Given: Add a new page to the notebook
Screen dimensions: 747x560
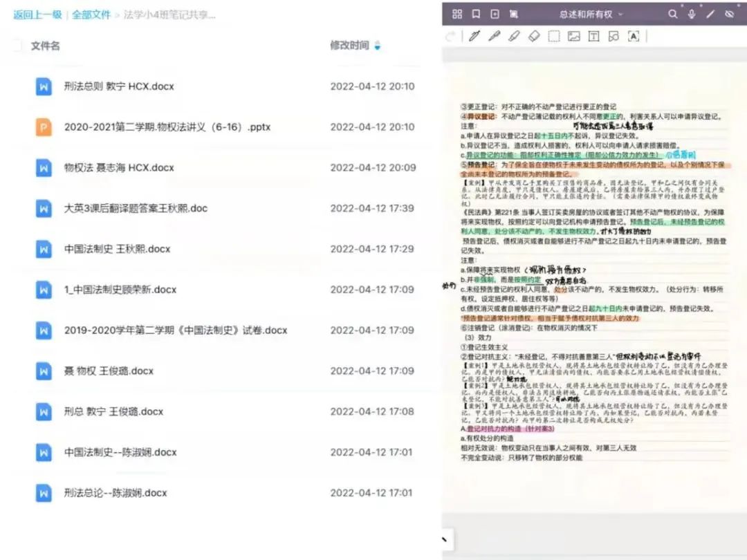Looking at the screenshot, I should pos(495,14).
